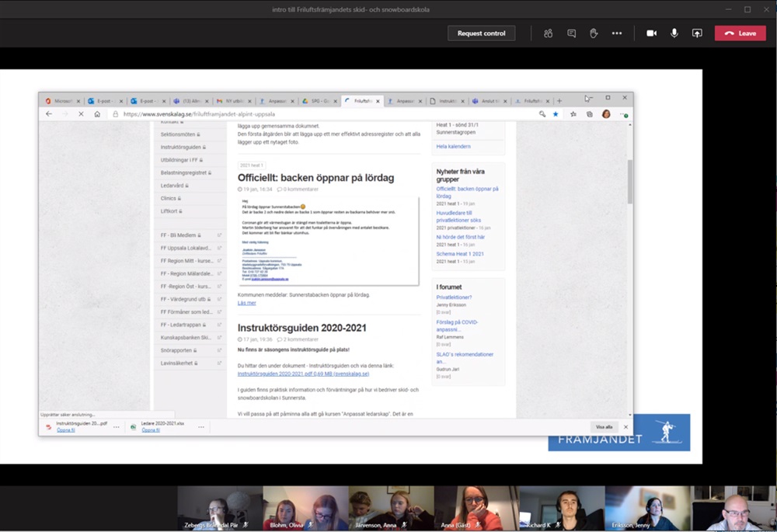Stop page loading with the X icon
777x532 pixels.
[x=80, y=113]
